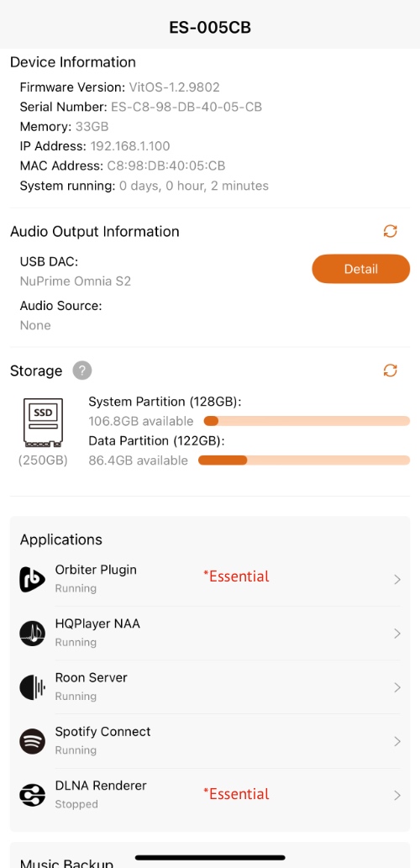This screenshot has width=420, height=868.
Task: Tap the System Partition usage bar
Action: 307,421
